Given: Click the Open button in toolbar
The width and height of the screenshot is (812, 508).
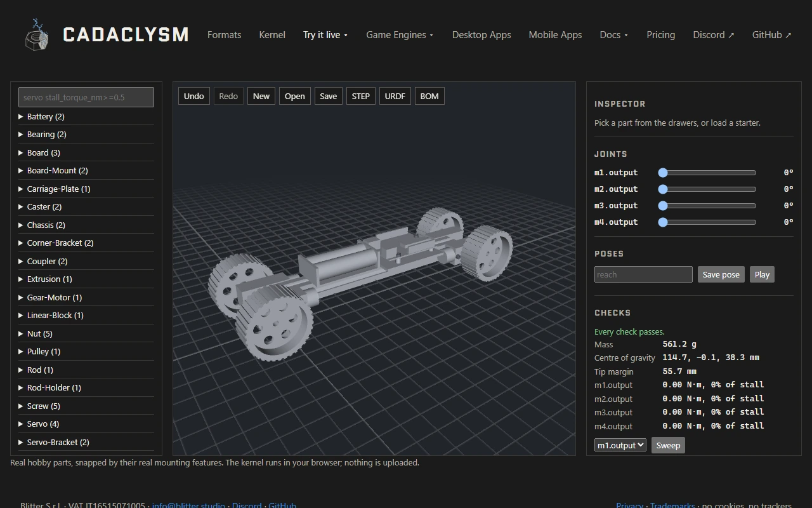Looking at the screenshot, I should coord(294,97).
